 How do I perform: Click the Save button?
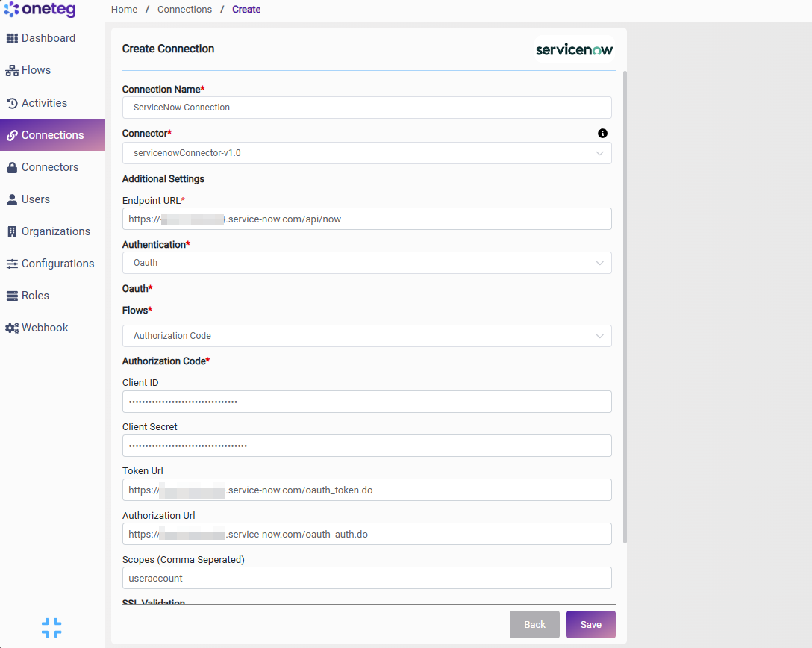[591, 624]
